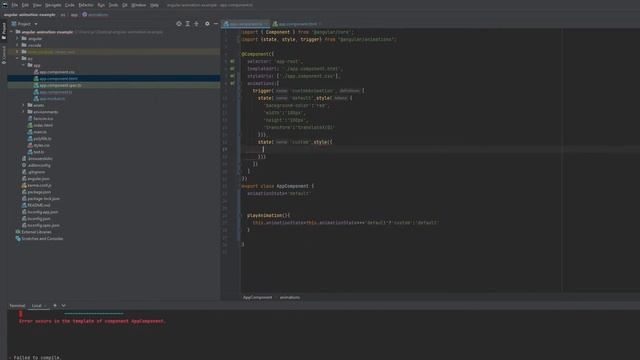Select app.component.html in project tree
640x360 pixels.
tap(58, 79)
